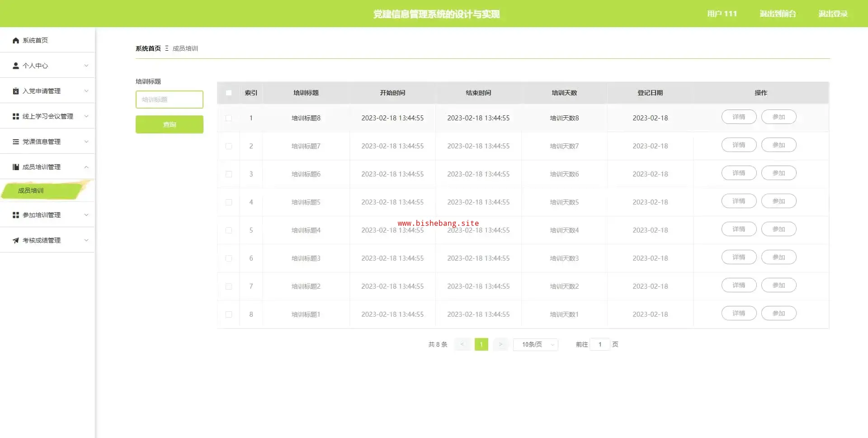The width and height of the screenshot is (868, 438).
Task: Check the row for 培训标题4
Action: coord(229,230)
